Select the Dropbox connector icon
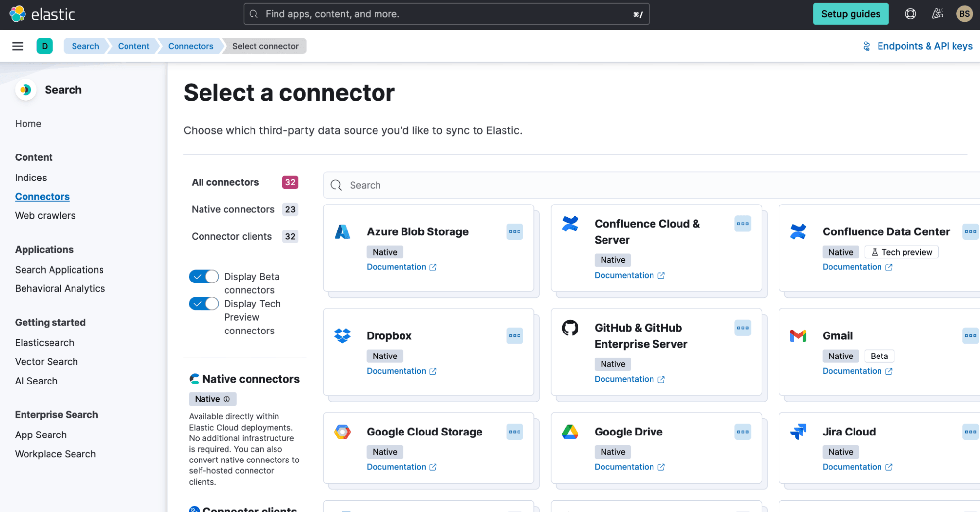The width and height of the screenshot is (980, 512). (x=343, y=335)
